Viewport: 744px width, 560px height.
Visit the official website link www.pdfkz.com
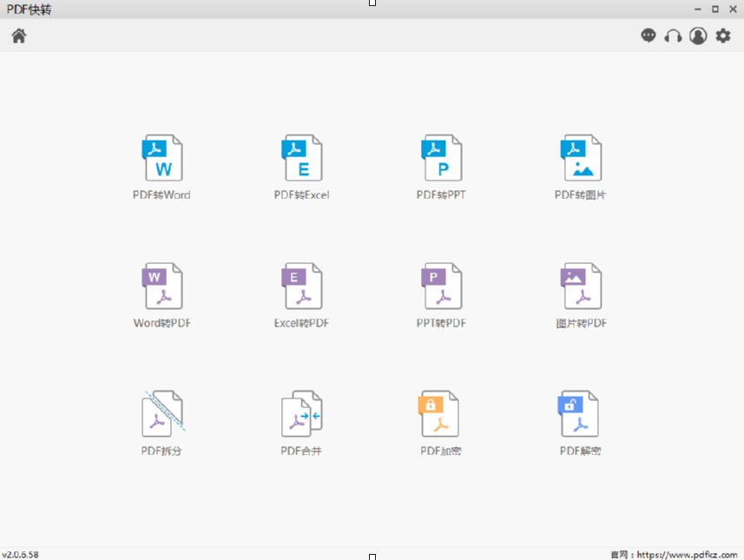687,554
